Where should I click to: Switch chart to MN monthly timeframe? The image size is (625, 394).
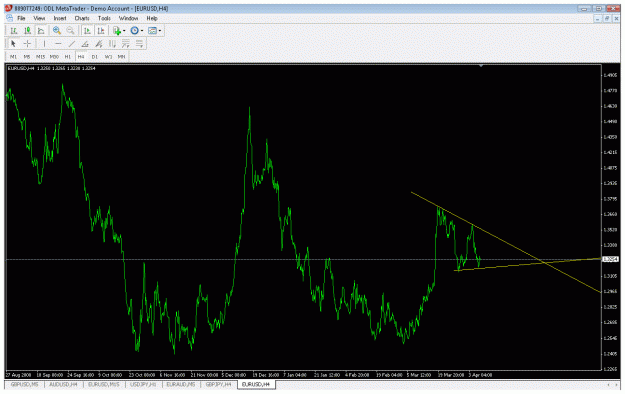pos(122,57)
